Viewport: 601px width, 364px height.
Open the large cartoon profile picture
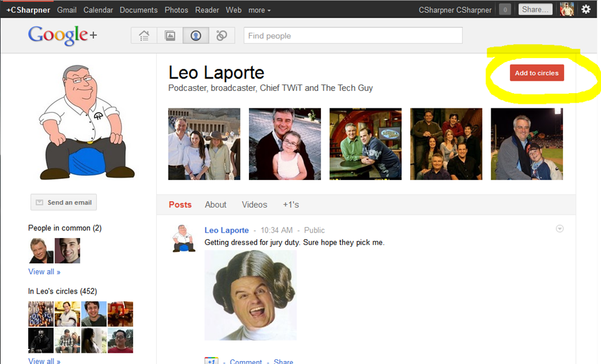[x=87, y=123]
